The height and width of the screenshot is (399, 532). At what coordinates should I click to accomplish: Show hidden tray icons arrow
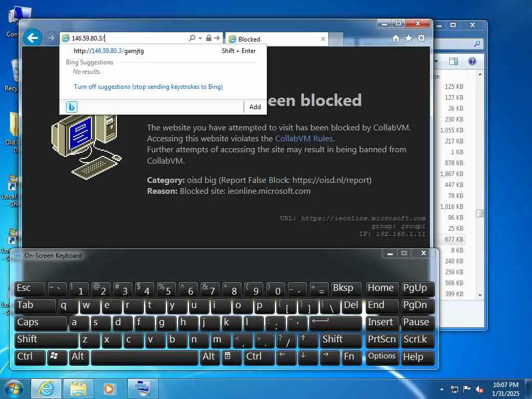(442, 390)
